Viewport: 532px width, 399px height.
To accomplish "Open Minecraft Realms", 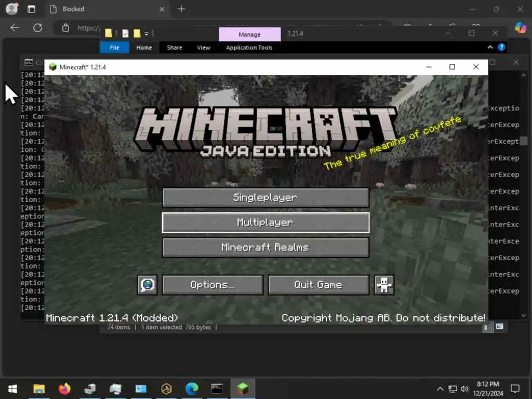I will (x=265, y=247).
